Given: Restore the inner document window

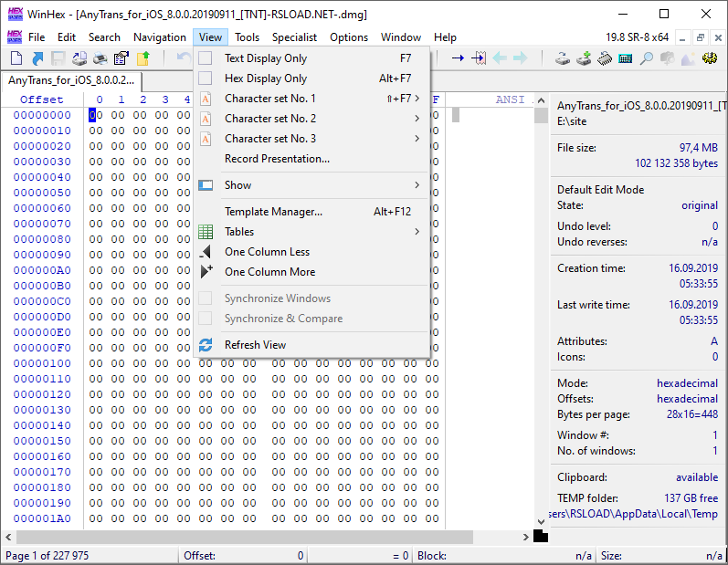Looking at the screenshot, I should 701,37.
